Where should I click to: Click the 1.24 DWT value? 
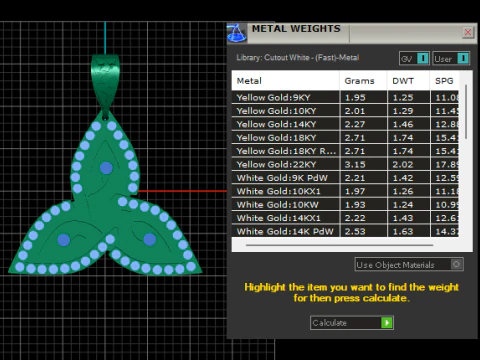pos(403,205)
